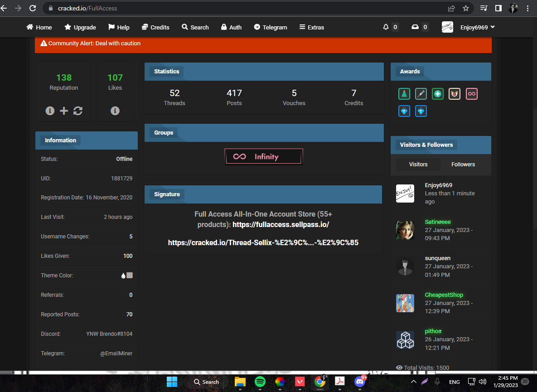Open the fullaccess.sellpass.io link

tap(281, 225)
